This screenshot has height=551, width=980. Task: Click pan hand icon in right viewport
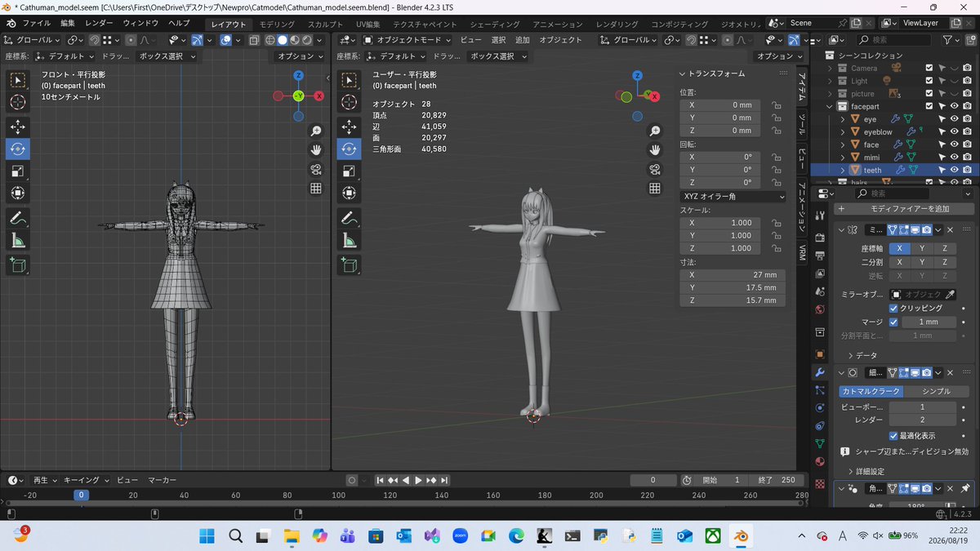point(654,149)
